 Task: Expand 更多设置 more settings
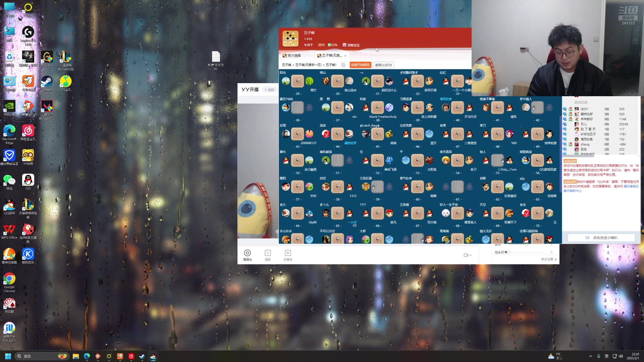[x=548, y=259]
